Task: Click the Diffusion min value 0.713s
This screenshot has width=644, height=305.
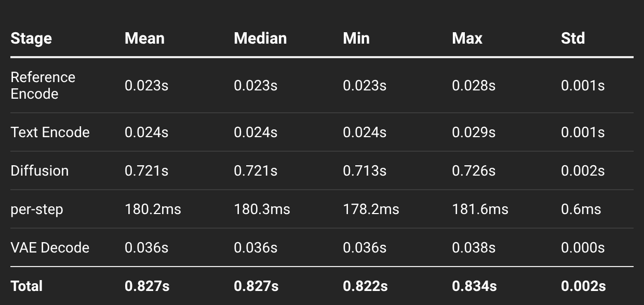Action: (365, 170)
